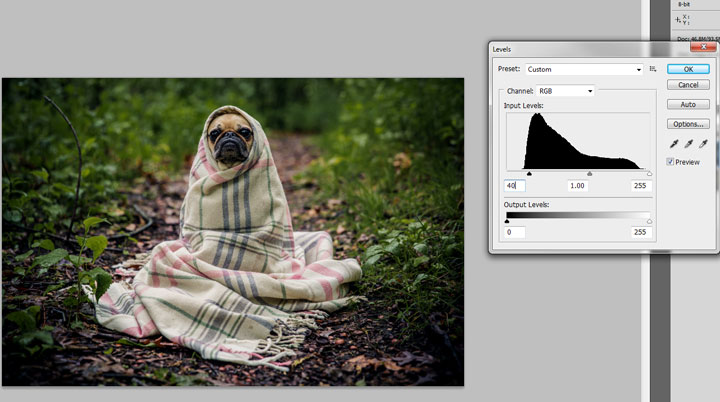Focus the input shadow field showing 40
The height and width of the screenshot is (402, 720).
[x=515, y=186]
